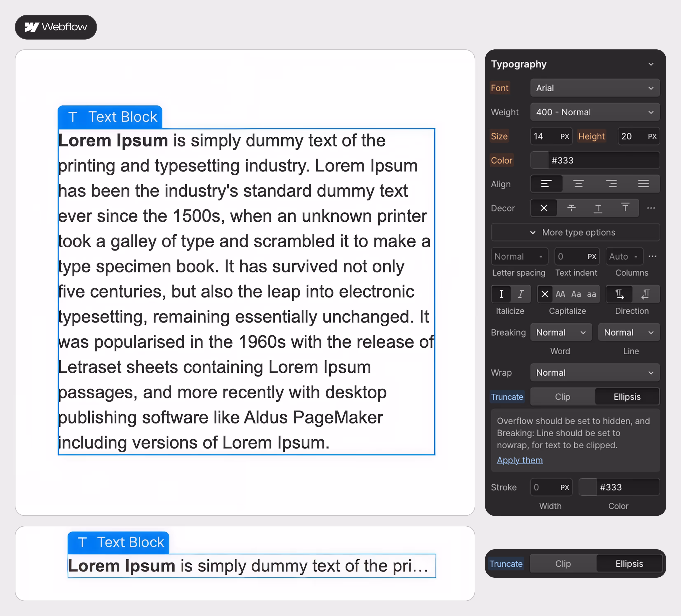
Task: Apply strikethrough text decoration
Action: [x=571, y=208]
